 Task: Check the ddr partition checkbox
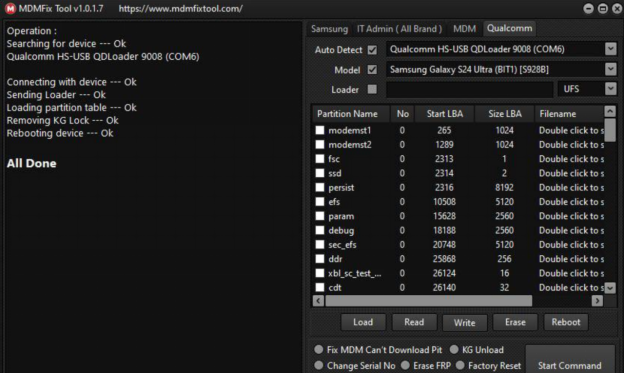click(320, 259)
